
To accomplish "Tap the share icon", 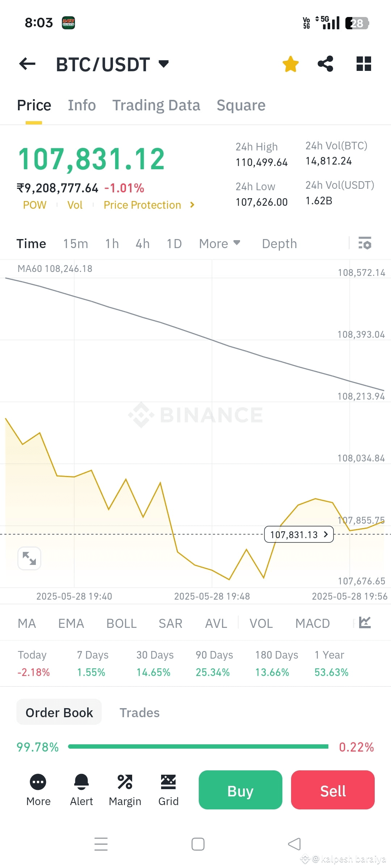I will (325, 64).
